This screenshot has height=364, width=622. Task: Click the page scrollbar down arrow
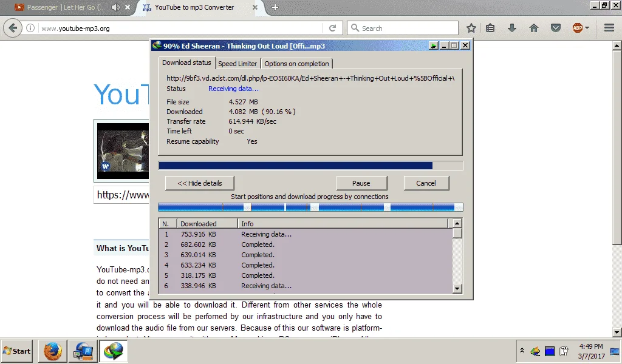[x=617, y=332]
